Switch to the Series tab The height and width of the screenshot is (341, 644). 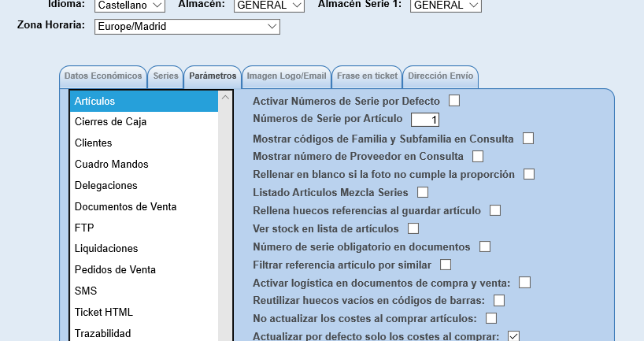(x=165, y=76)
